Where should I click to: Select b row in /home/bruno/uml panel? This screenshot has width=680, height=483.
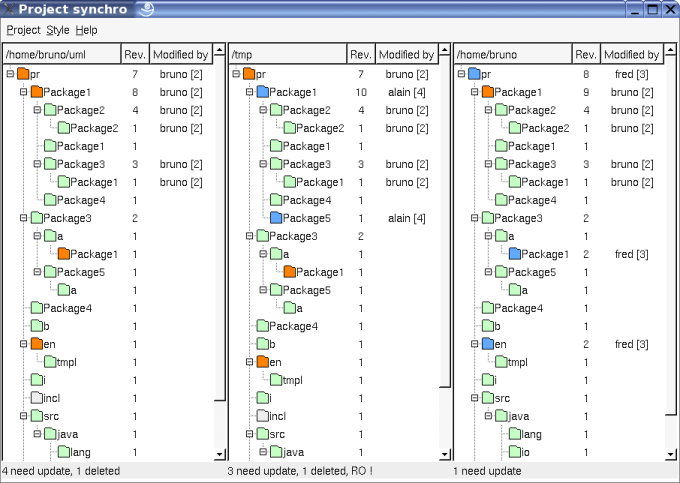click(108, 326)
